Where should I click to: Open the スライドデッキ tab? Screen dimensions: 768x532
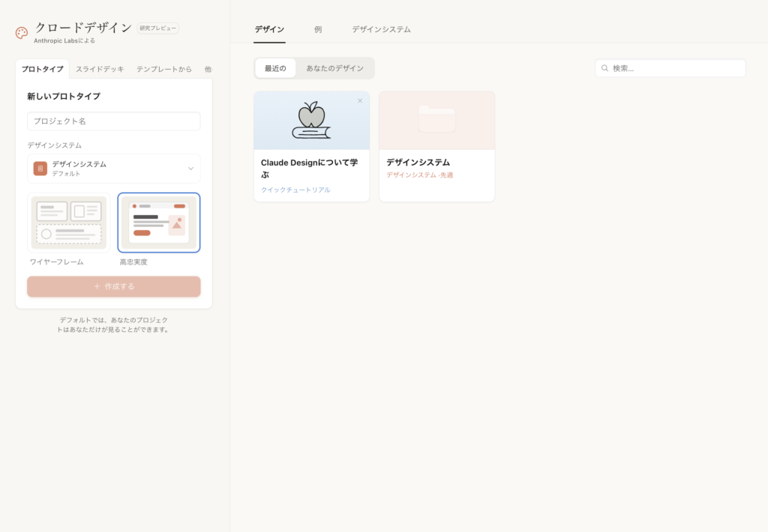point(100,69)
